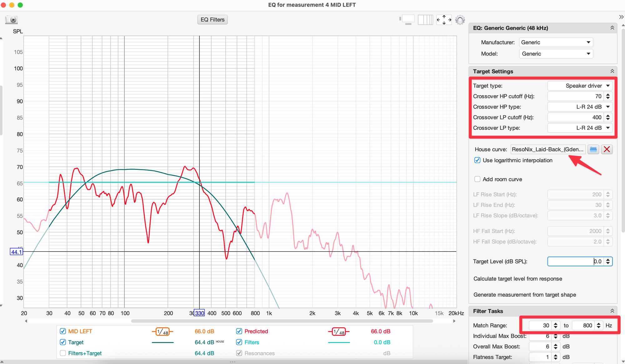Collapse the Target Settings section
The height and width of the screenshot is (364, 625).
tap(612, 71)
